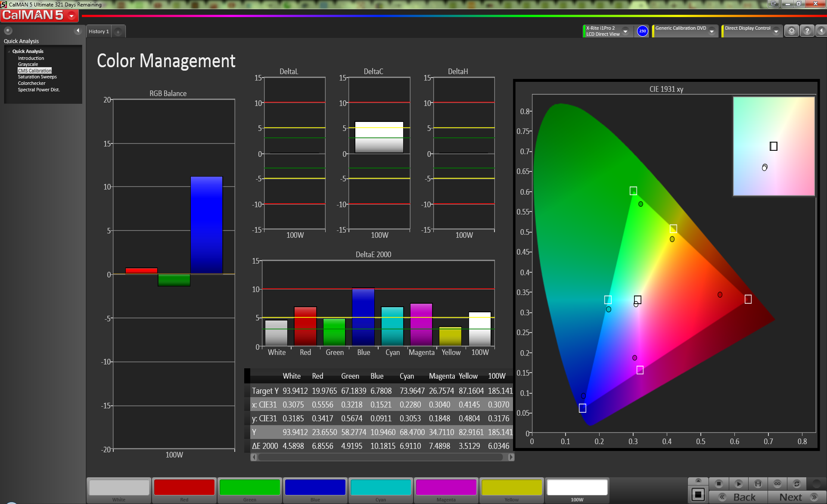This screenshot has width=827, height=504.
Task: Open Direct Display Control dropdown
Action: click(776, 31)
